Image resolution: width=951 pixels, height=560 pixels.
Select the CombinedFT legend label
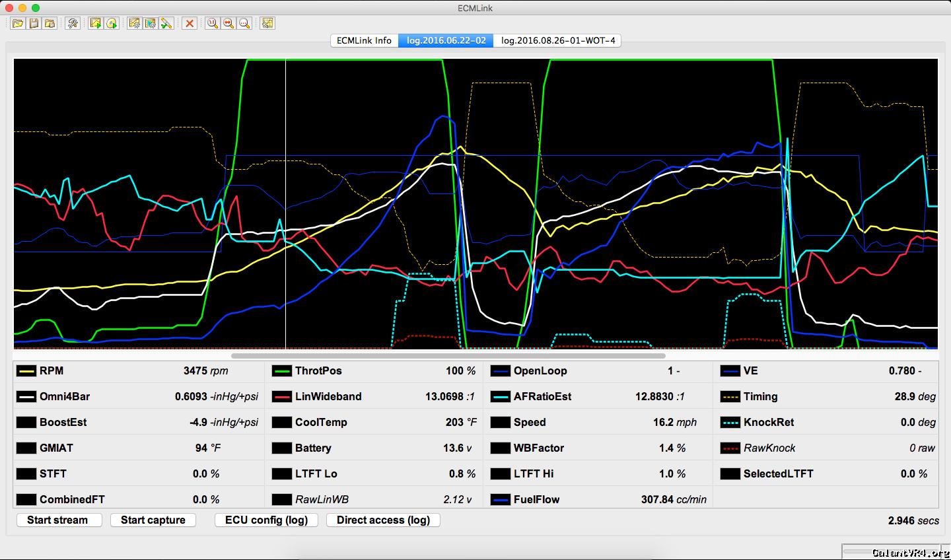pyautogui.click(x=72, y=500)
